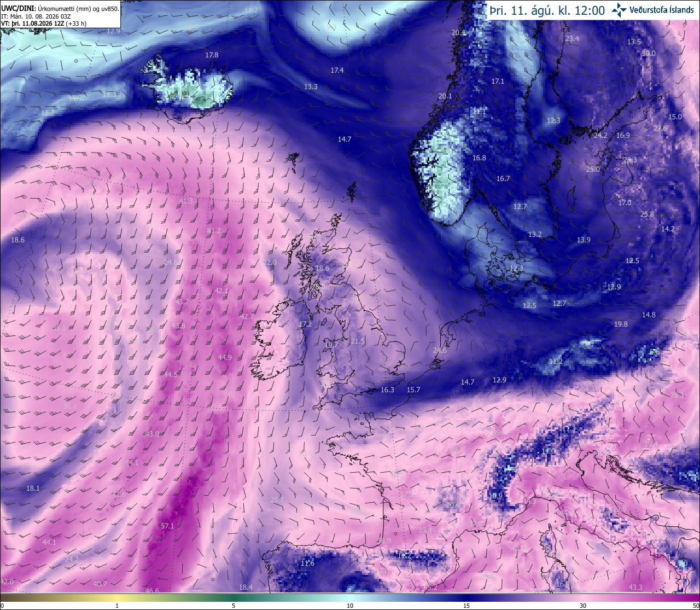Viewport: 700px width, 610px height.
Task: Click the 44.9 value west of Ireland
Action: [225, 357]
